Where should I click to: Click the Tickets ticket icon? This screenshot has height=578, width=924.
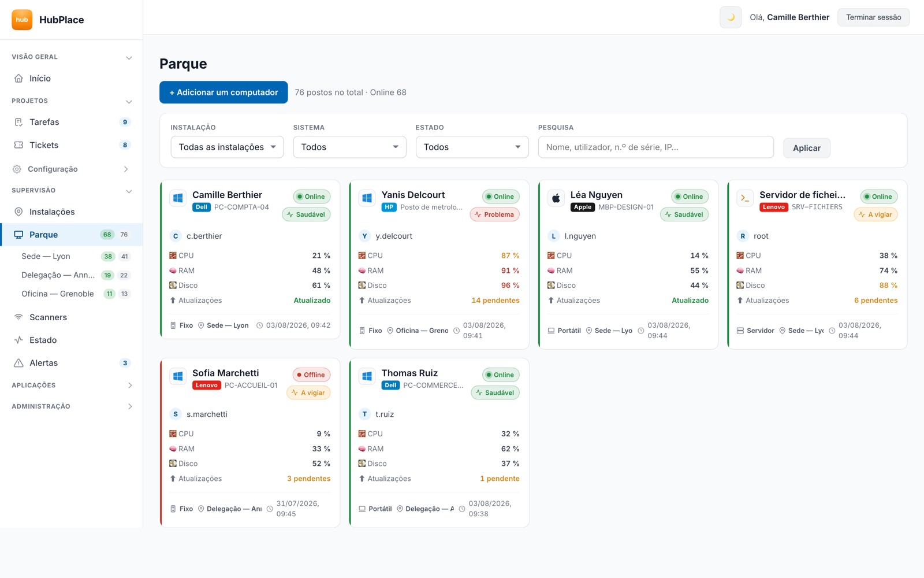[x=18, y=145]
